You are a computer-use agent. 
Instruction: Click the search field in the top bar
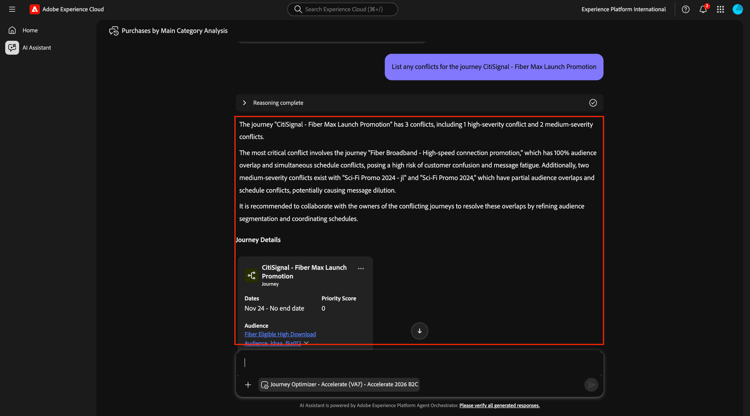click(342, 9)
